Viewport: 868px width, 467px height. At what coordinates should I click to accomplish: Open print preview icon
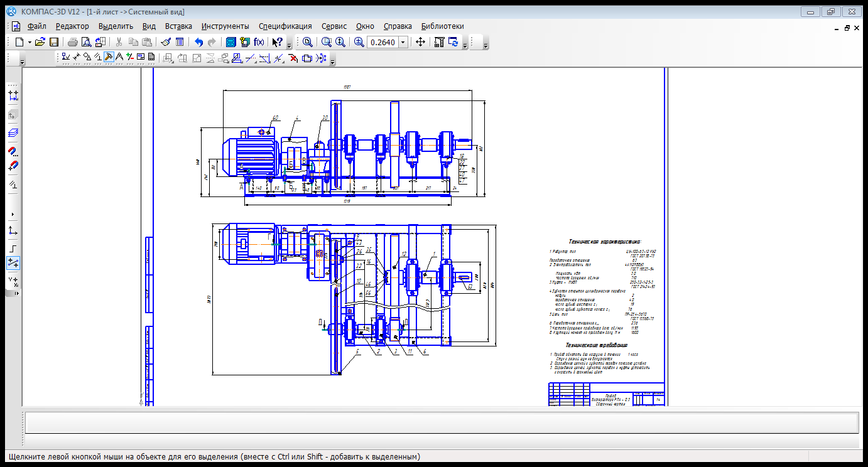(x=87, y=42)
